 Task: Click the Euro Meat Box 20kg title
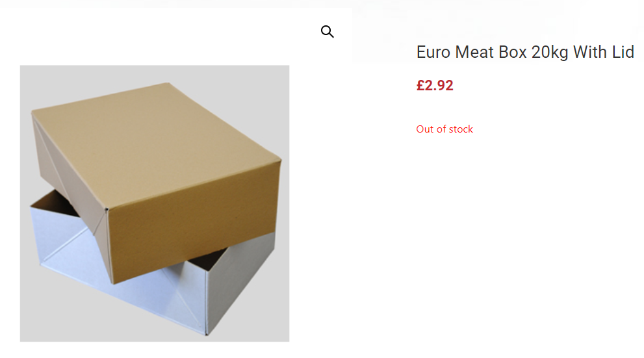(524, 52)
